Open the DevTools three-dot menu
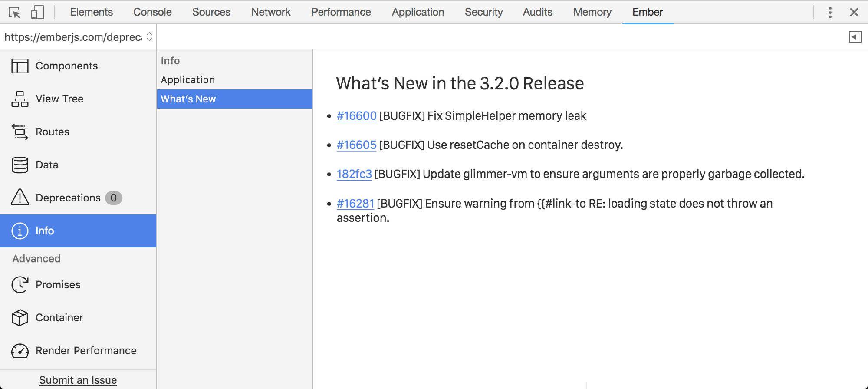The image size is (868, 389). pos(830,12)
